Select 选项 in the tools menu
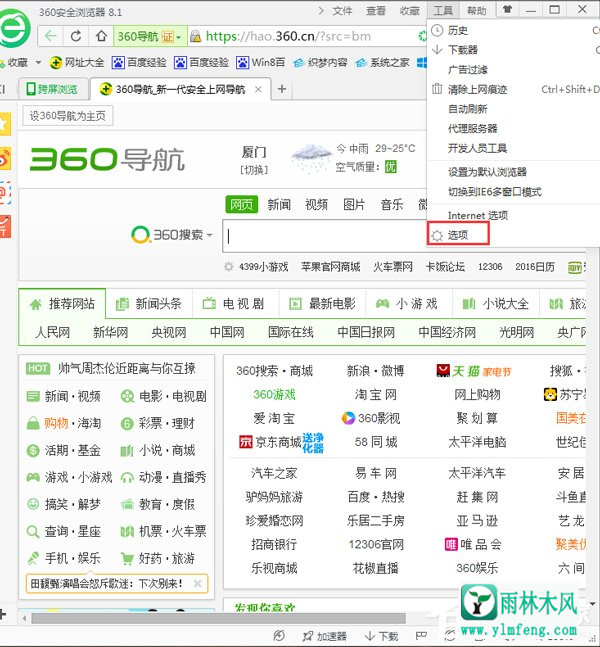 [458, 235]
